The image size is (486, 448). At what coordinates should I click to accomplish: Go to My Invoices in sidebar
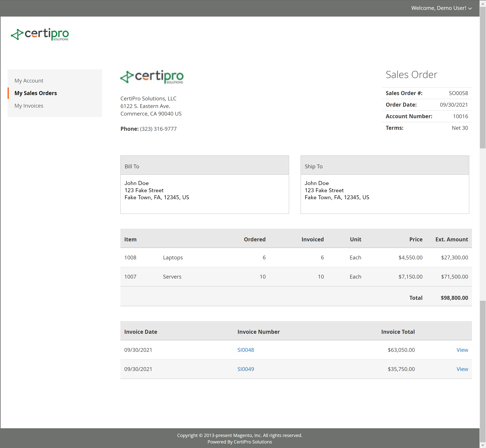point(29,106)
